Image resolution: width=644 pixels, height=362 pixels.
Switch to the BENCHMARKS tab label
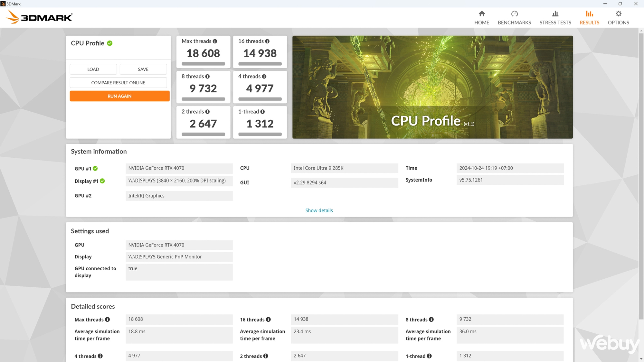[x=514, y=23]
